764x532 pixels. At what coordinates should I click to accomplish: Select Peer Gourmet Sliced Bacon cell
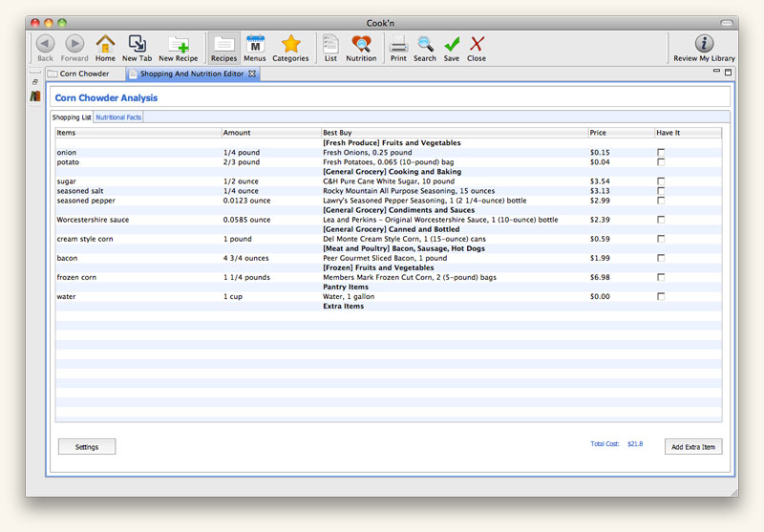coord(385,258)
